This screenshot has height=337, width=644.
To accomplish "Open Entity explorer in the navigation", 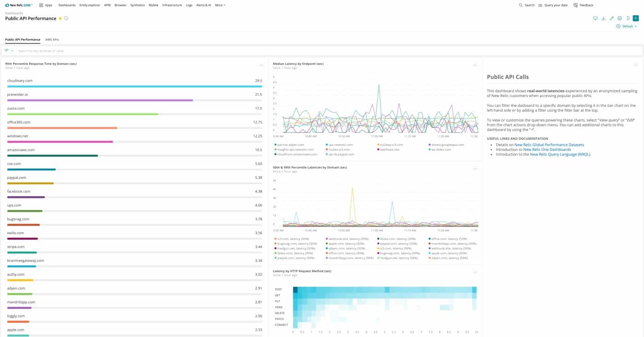I will coord(90,5).
